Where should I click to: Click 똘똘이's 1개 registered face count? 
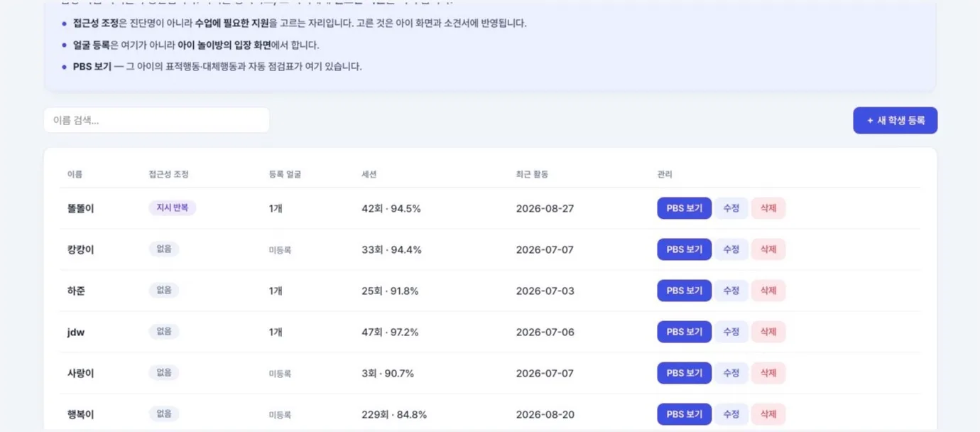click(x=276, y=208)
